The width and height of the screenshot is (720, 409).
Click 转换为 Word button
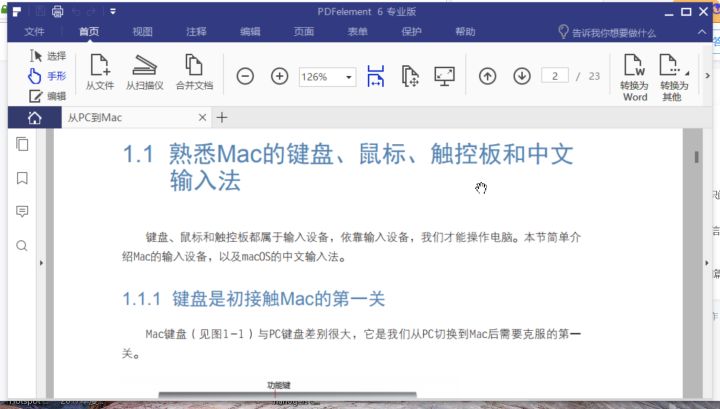pyautogui.click(x=634, y=76)
